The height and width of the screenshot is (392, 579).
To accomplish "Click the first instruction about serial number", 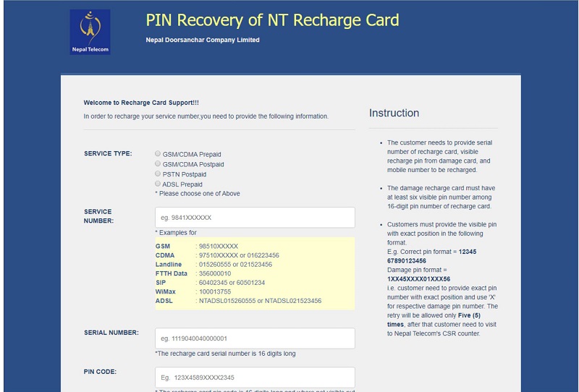I will pyautogui.click(x=439, y=156).
